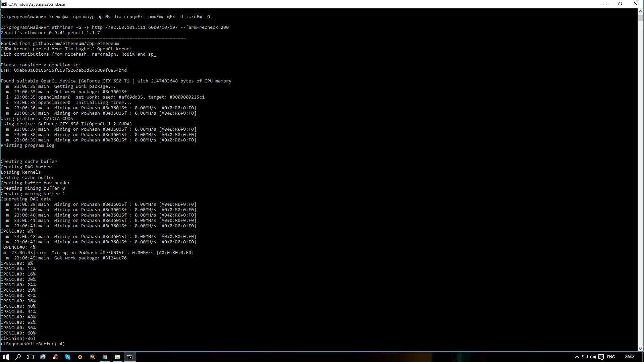Expand hidden system tray icons
This screenshot has height=362, width=644.
pyautogui.click(x=577, y=357)
